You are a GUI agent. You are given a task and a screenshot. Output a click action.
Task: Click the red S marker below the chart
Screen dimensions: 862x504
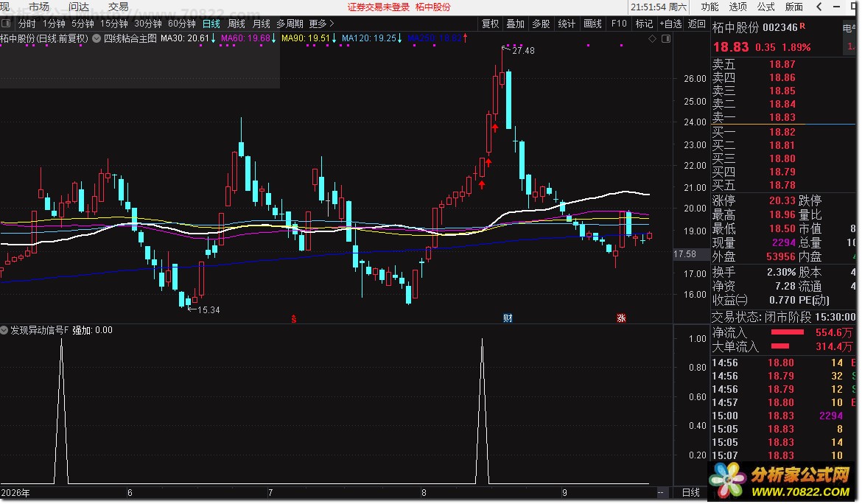[x=294, y=319]
